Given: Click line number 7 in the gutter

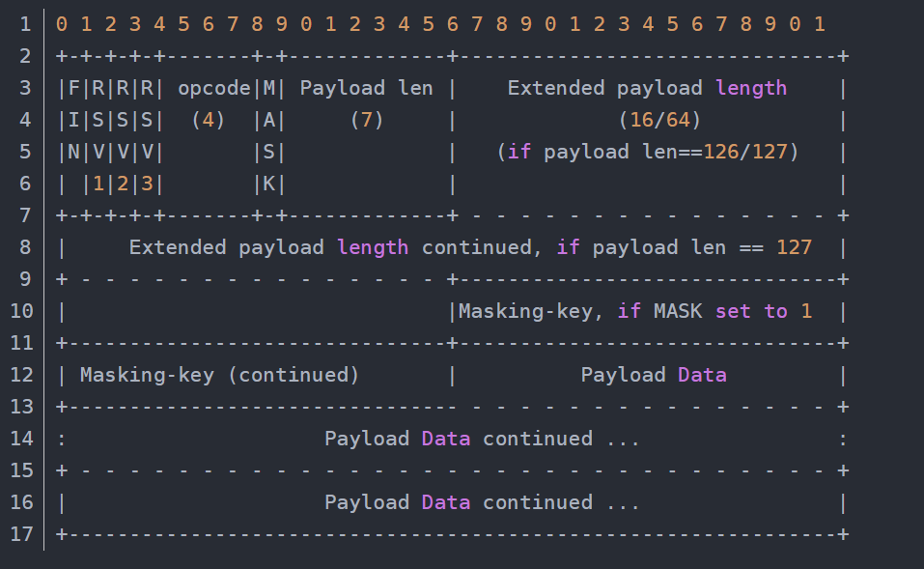Looking at the screenshot, I should 25,215.
